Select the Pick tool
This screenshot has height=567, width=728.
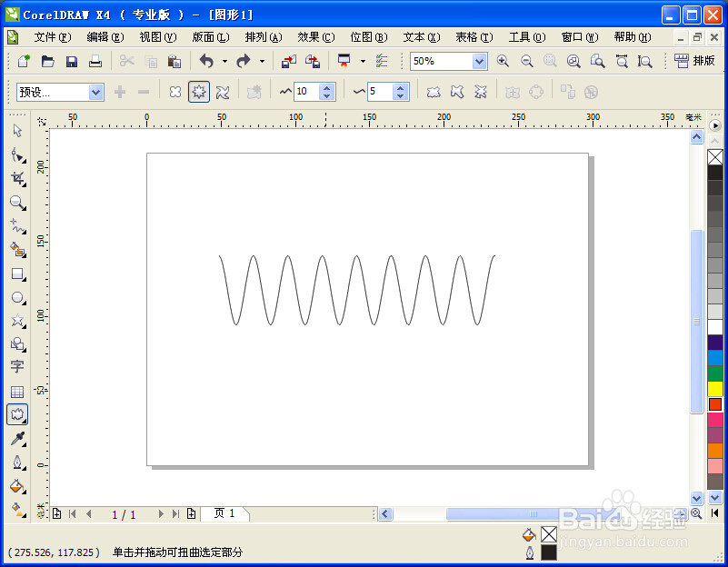17,131
